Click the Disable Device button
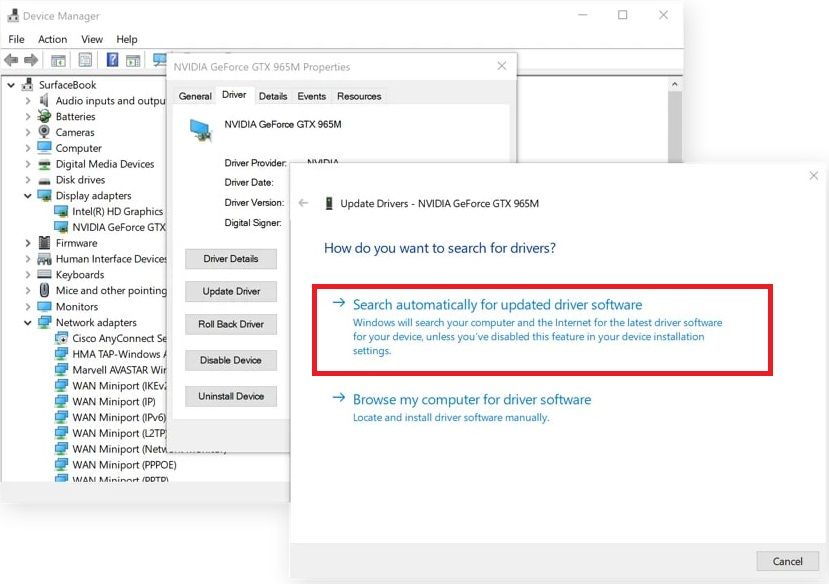829x584 pixels. pyautogui.click(x=231, y=360)
